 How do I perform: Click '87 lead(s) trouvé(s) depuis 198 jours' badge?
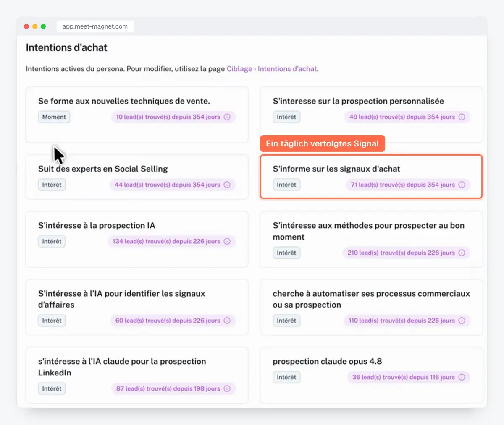[173, 388]
